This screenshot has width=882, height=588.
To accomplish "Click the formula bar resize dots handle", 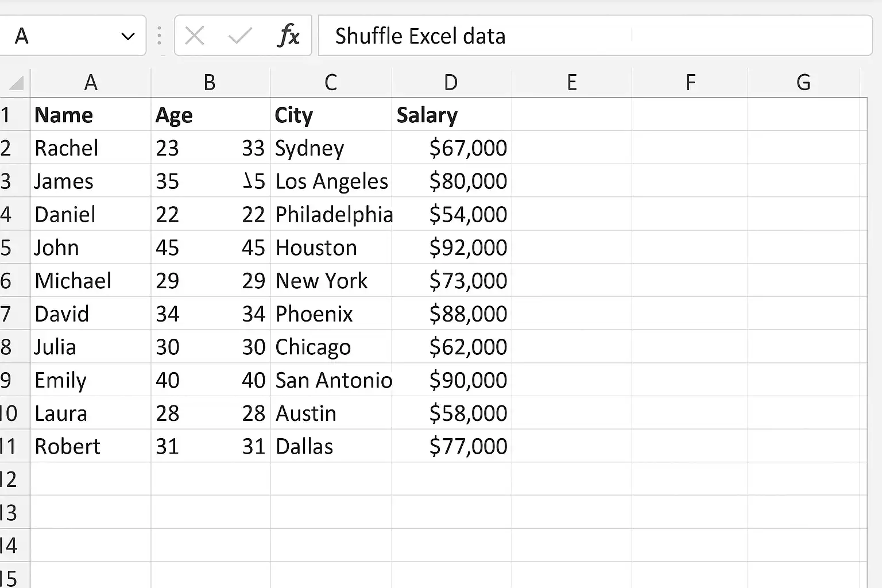I will click(160, 36).
